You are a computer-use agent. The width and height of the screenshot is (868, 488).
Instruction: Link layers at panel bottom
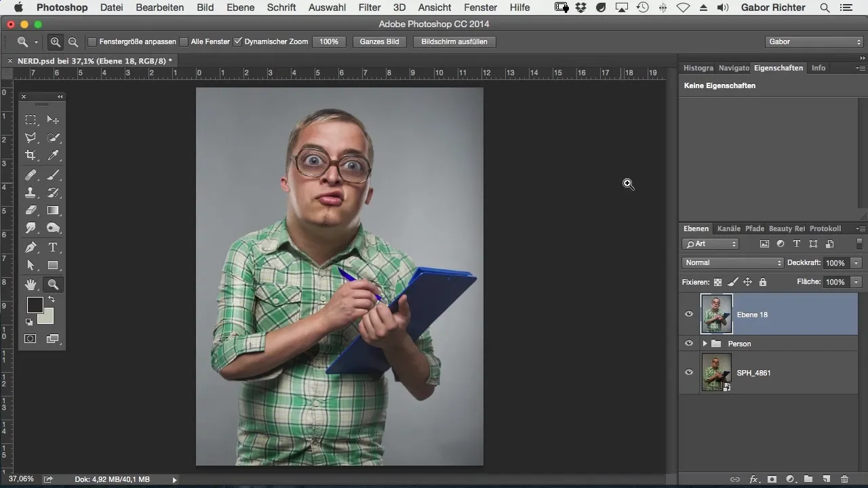click(735, 479)
